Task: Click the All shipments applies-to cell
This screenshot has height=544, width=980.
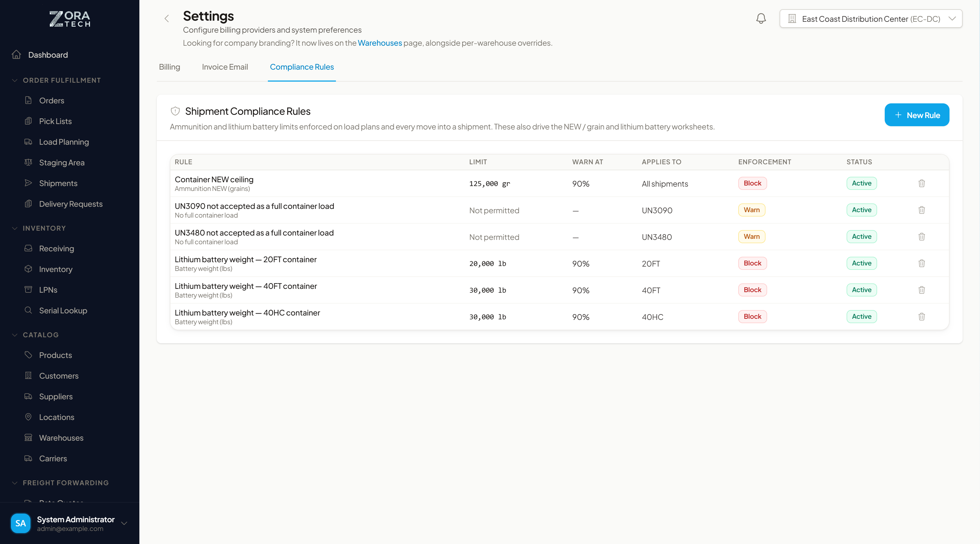Action: point(664,184)
